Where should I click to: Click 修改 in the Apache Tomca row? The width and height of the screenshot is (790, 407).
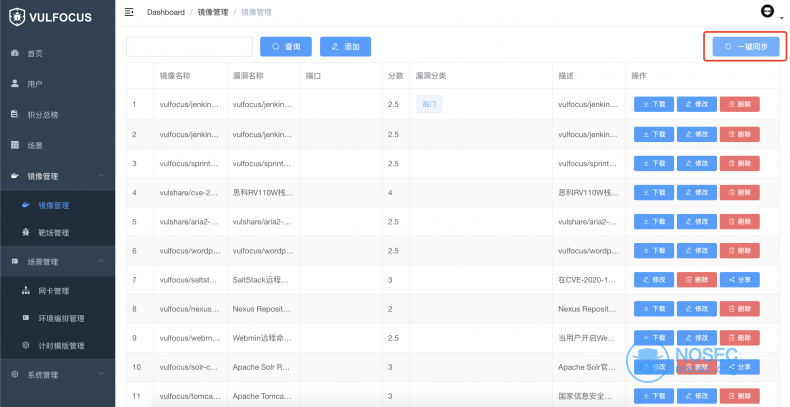(697, 396)
